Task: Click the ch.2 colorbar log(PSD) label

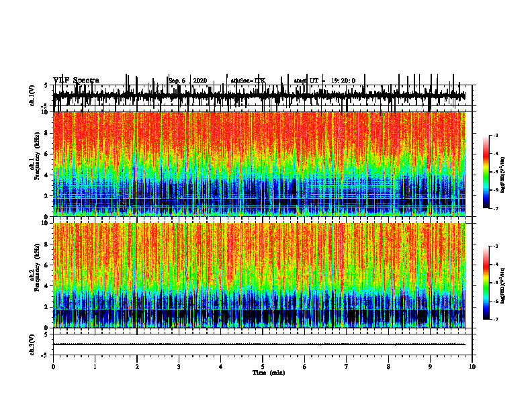Action: (x=503, y=284)
